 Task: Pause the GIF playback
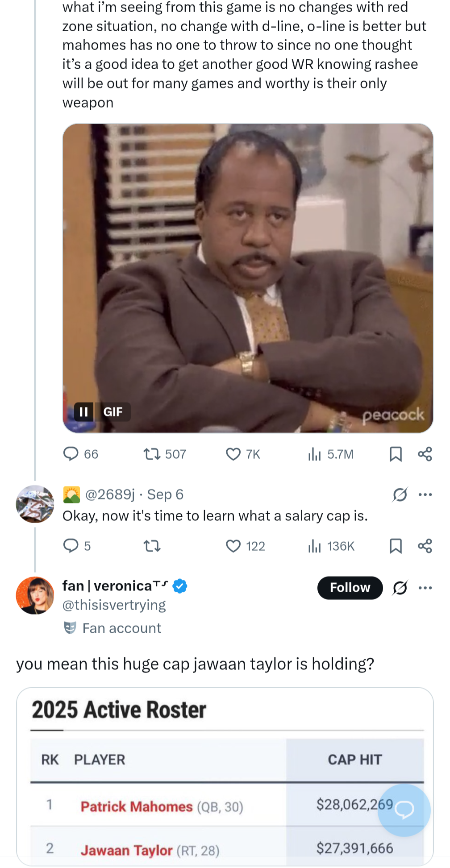coord(83,412)
